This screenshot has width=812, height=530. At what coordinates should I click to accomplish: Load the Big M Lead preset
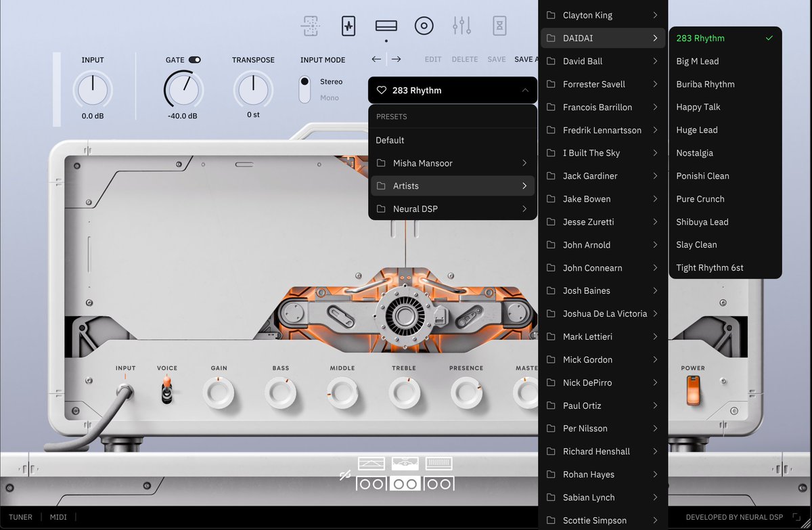coord(725,62)
